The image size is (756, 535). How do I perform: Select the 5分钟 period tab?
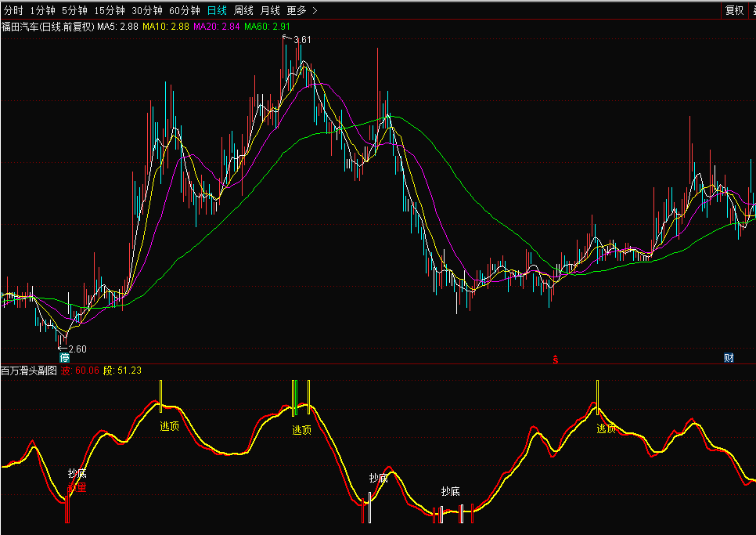[74, 11]
